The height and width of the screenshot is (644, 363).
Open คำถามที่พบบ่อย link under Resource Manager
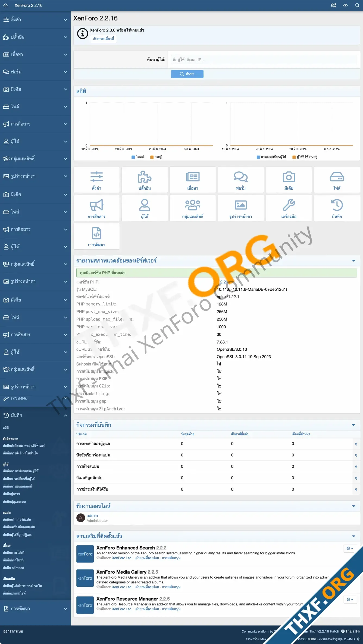(x=147, y=609)
